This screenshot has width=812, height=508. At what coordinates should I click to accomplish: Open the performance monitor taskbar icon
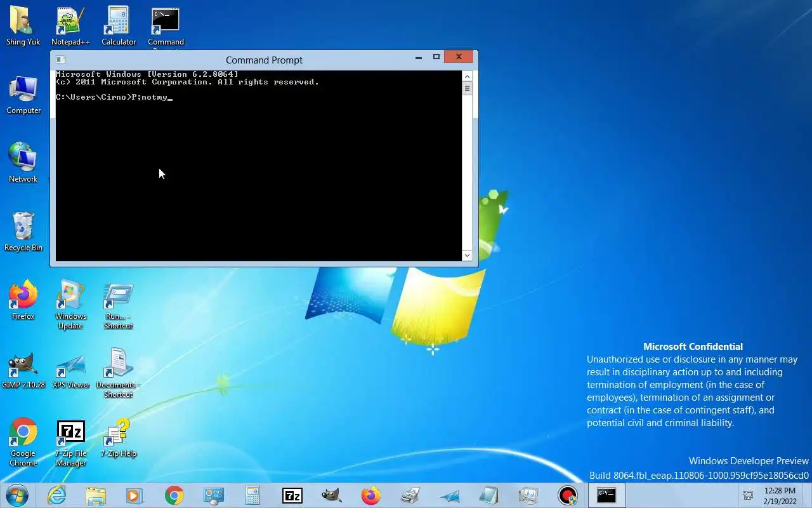pyautogui.click(x=528, y=495)
